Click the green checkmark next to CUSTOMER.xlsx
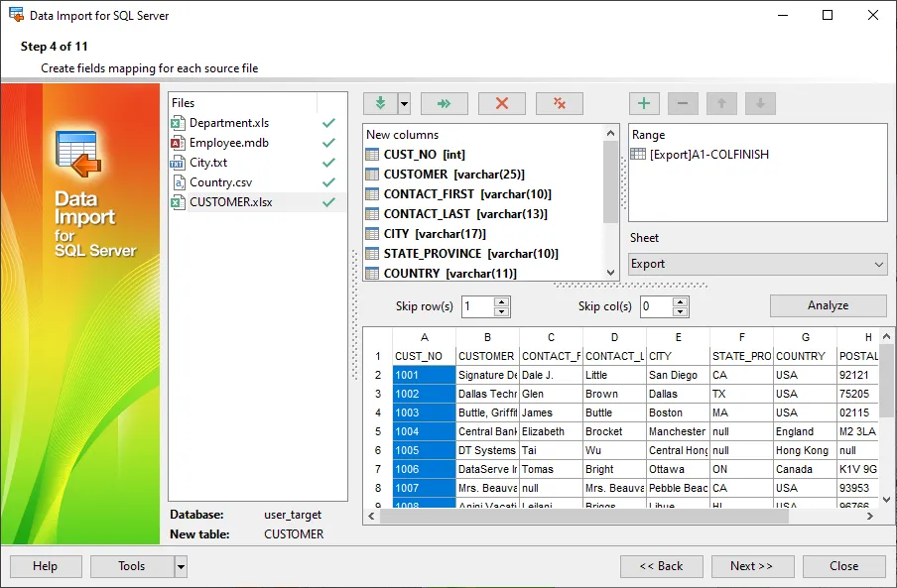 pyautogui.click(x=328, y=202)
